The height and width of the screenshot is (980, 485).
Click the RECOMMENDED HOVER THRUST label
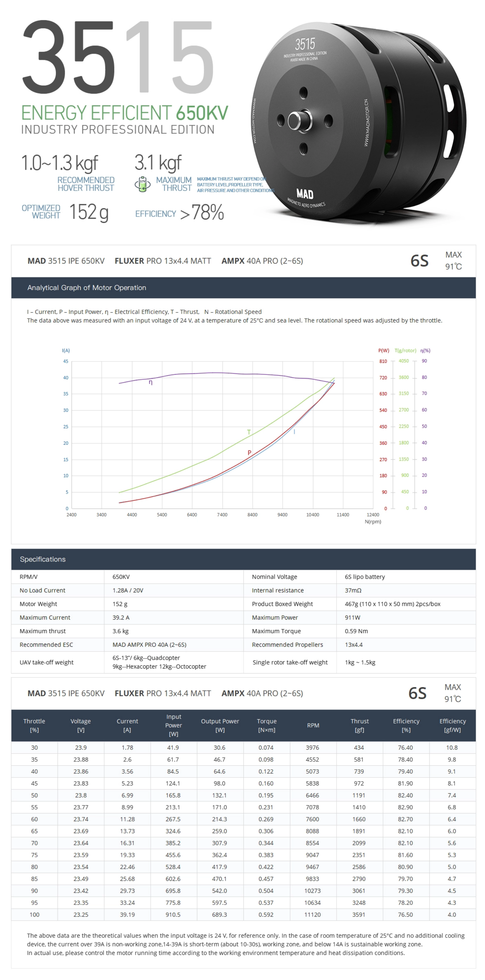pyautogui.click(x=86, y=184)
